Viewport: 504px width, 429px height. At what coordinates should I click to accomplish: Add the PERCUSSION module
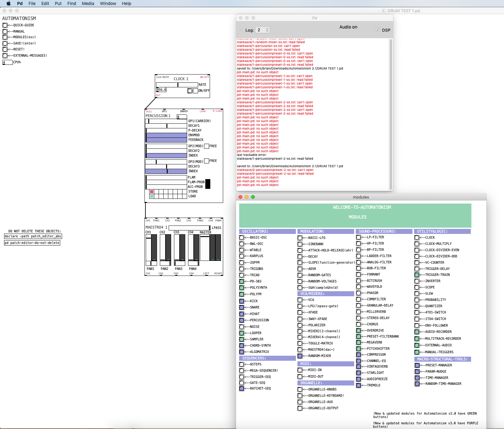(x=242, y=320)
